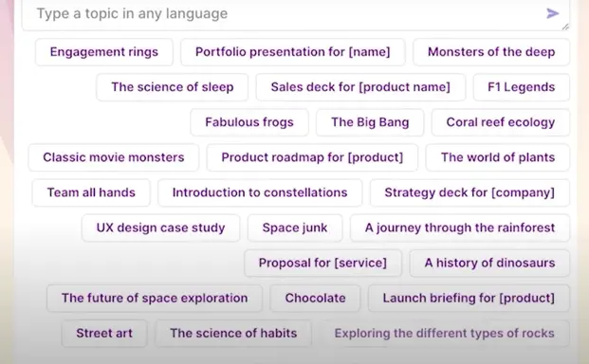This screenshot has width=589, height=364.
Task: Pick the 'Monsters of the deep' topic
Action: (x=491, y=52)
